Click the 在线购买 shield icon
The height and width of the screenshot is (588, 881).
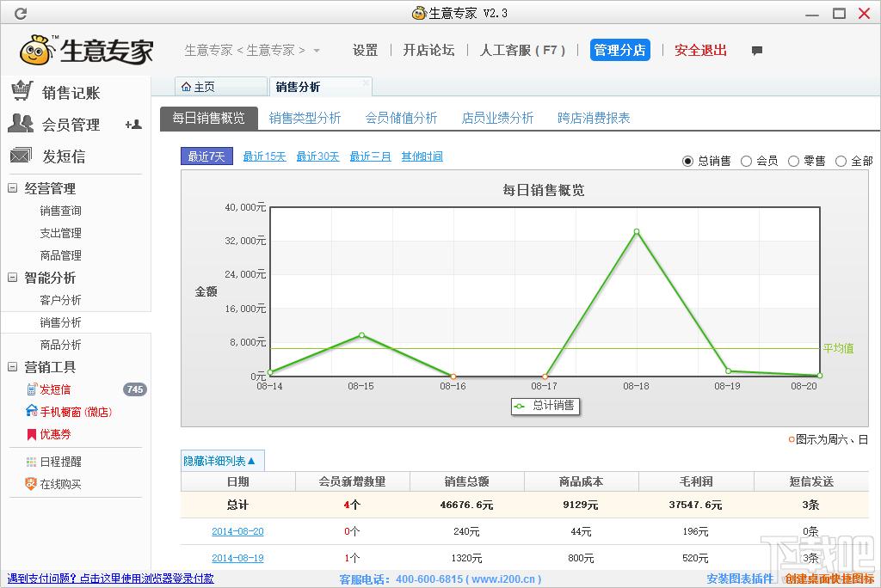[31, 483]
